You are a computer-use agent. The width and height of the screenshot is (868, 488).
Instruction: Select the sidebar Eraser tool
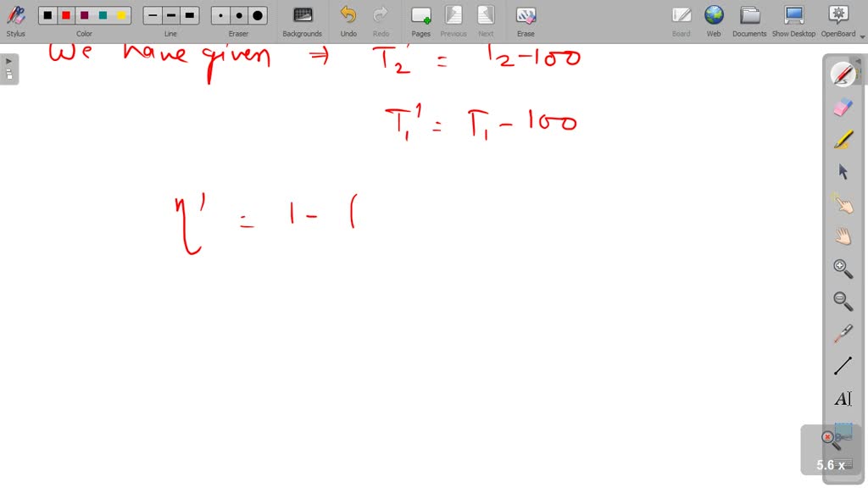point(843,108)
